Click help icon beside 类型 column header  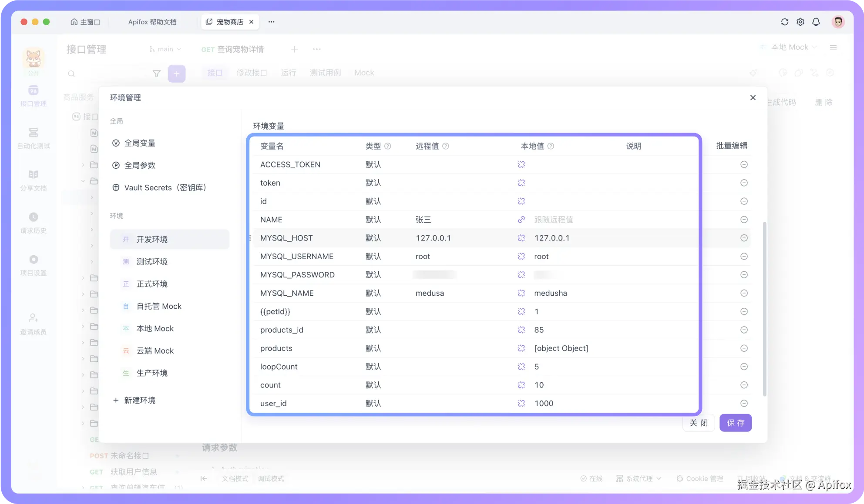(x=387, y=146)
